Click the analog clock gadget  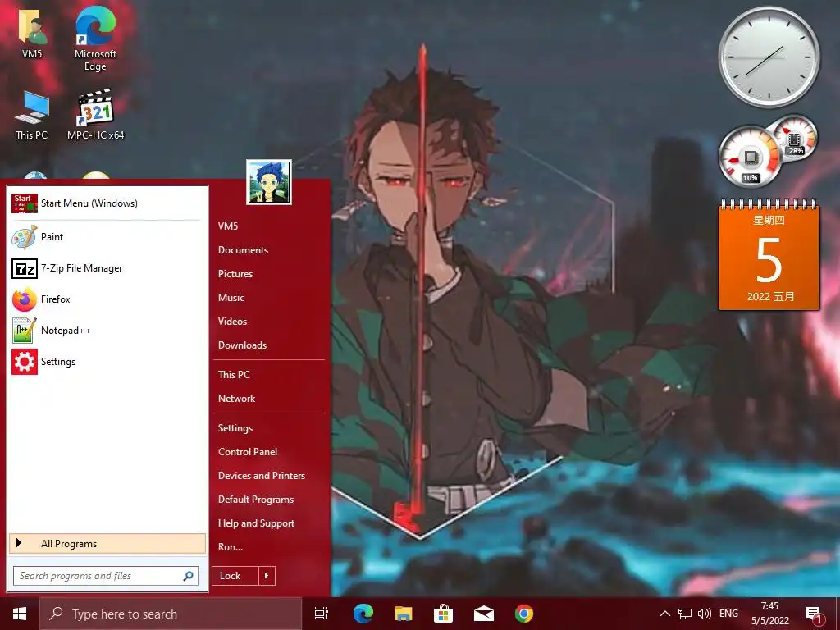pyautogui.click(x=769, y=57)
